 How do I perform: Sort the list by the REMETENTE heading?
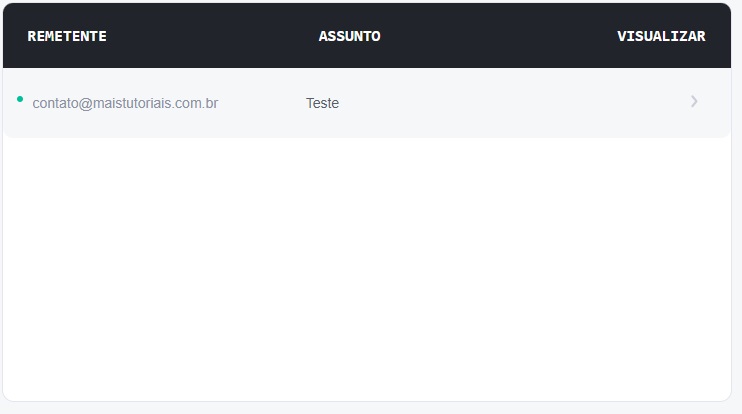(67, 37)
